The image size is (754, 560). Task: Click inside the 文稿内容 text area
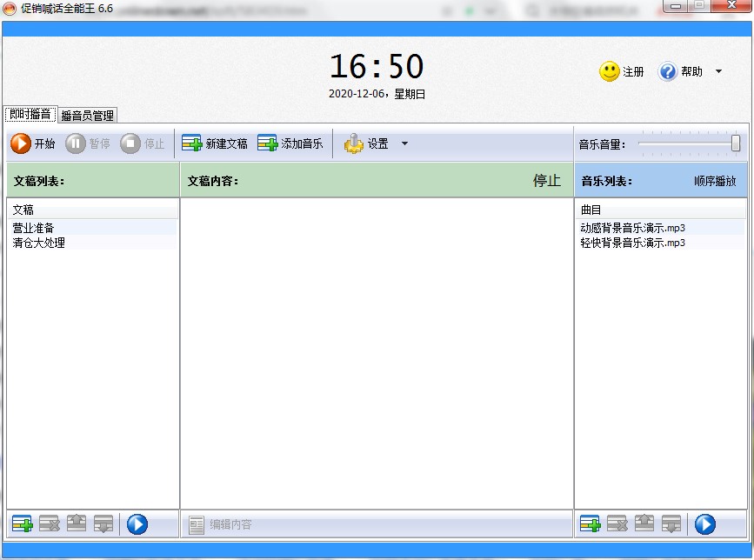377,353
